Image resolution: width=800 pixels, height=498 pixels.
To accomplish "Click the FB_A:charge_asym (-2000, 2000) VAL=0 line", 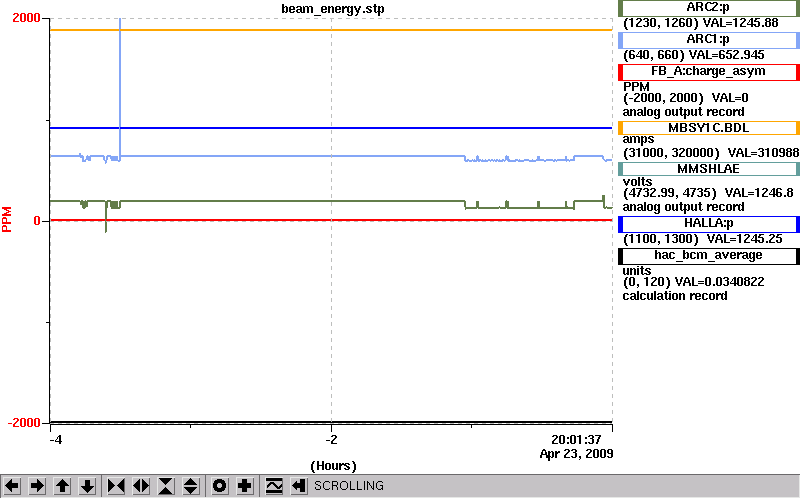I will (x=684, y=98).
